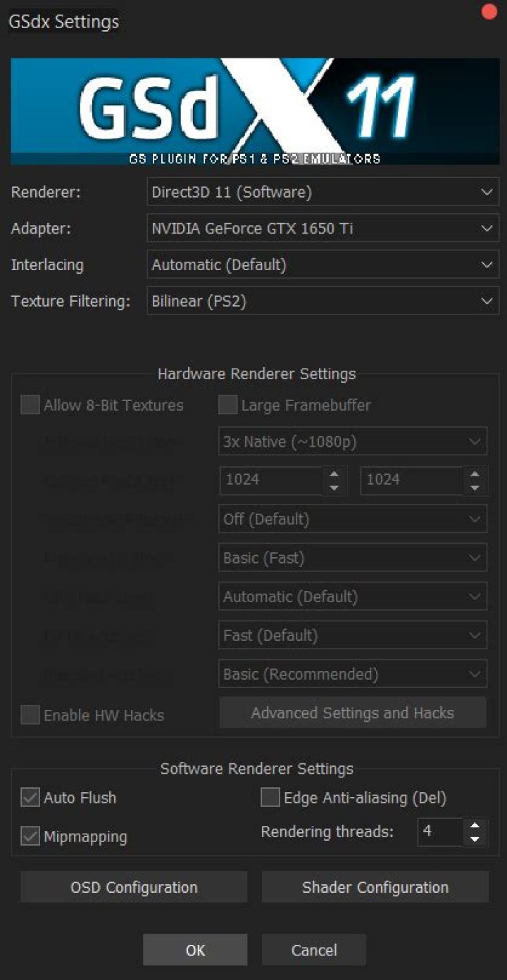This screenshot has width=507, height=980.
Task: Open the dropdown showing Basic (Recommended)
Action: tap(353, 674)
